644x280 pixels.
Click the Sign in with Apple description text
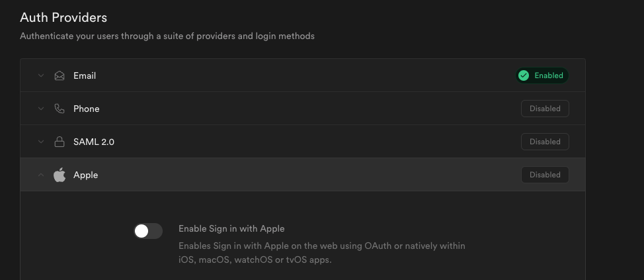point(321,252)
